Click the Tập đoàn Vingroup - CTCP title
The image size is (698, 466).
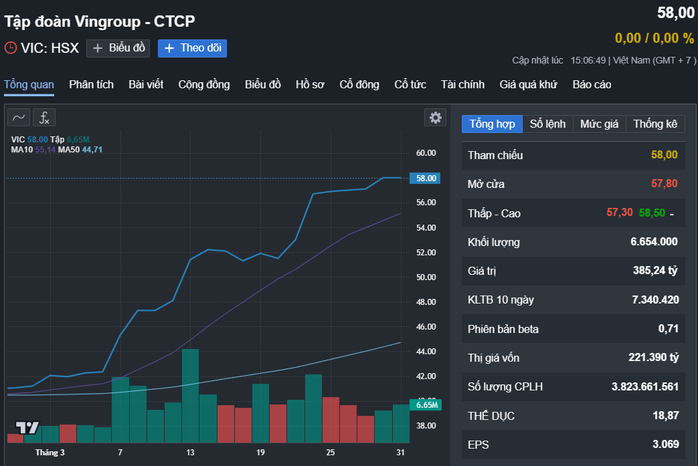click(x=100, y=21)
